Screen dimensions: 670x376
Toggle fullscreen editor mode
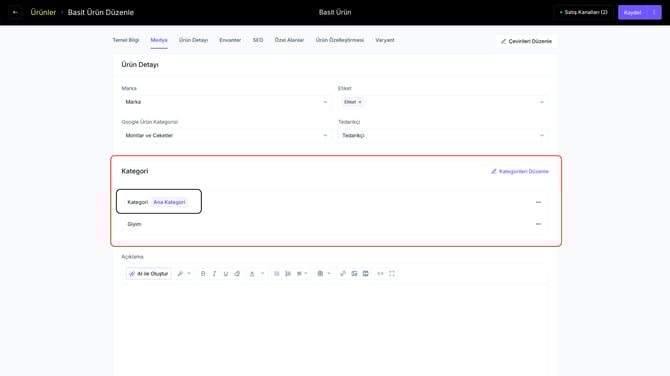click(392, 273)
